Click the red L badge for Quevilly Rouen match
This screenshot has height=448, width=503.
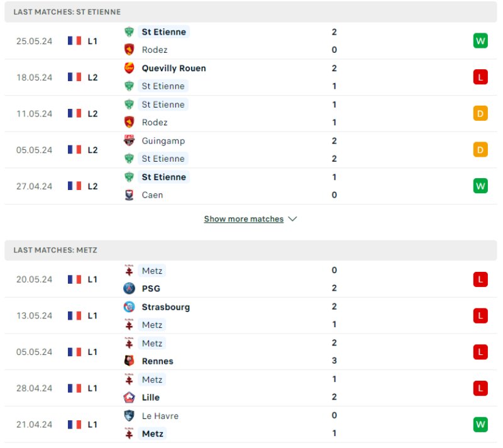tap(480, 77)
